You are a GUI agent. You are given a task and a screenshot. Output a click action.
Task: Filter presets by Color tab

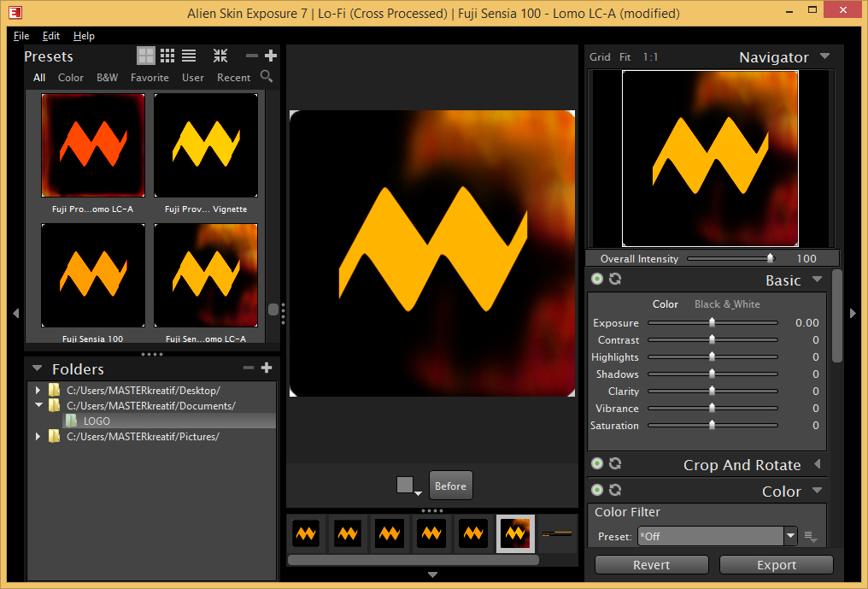[x=71, y=78]
